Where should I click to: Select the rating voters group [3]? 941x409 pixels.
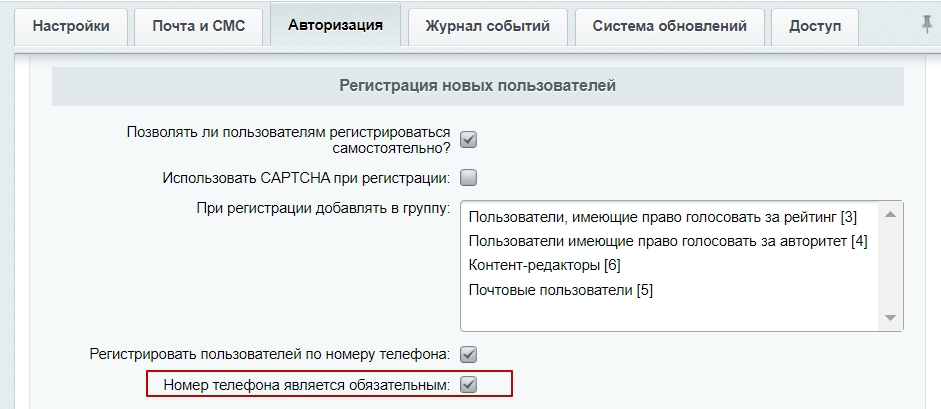pos(663,217)
